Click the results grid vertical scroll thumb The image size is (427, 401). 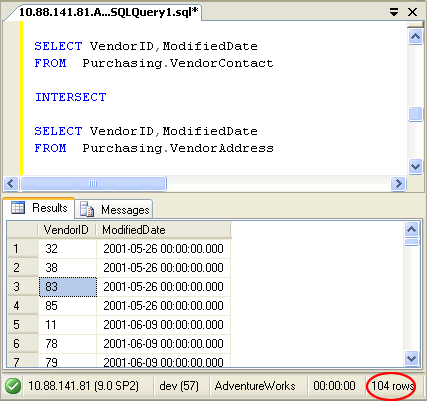tap(411, 242)
